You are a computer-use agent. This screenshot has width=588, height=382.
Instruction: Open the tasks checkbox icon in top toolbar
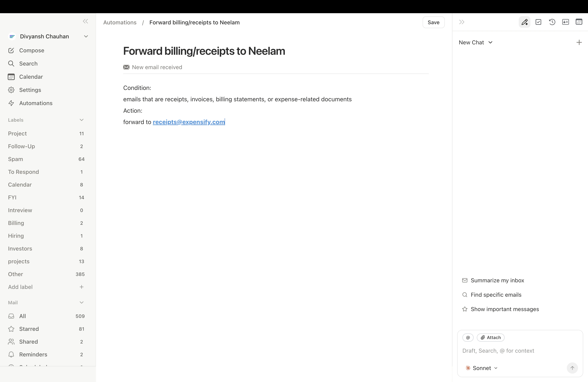(539, 22)
